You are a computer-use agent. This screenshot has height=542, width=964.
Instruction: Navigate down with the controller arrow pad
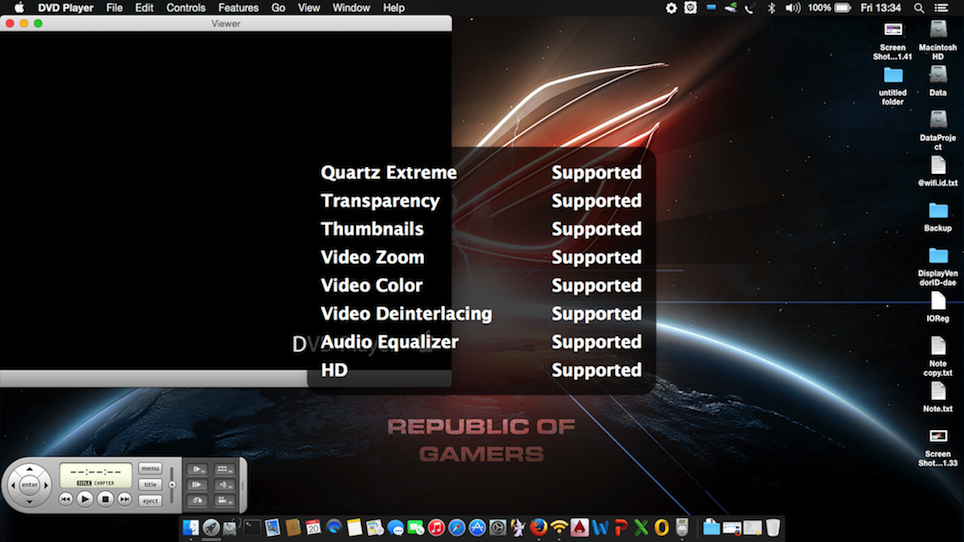click(30, 501)
